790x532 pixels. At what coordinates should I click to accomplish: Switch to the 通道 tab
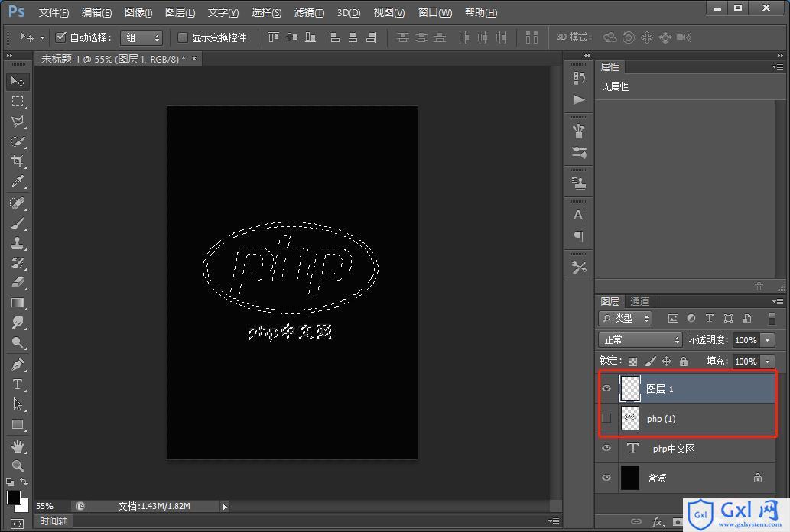(x=639, y=301)
